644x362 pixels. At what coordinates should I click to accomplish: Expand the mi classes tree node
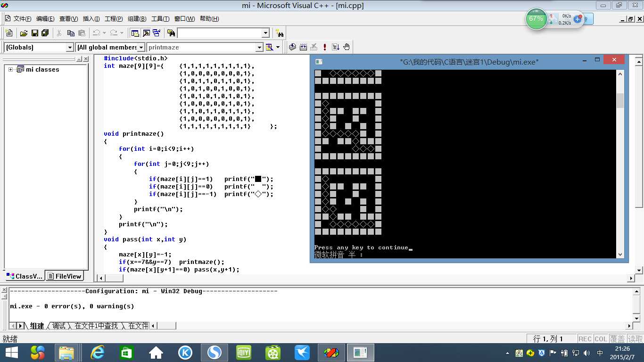(10, 69)
